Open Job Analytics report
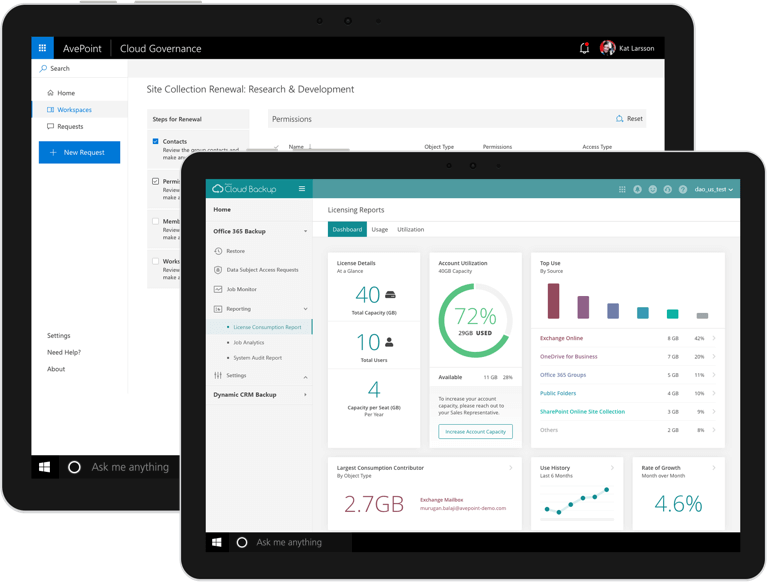The height and width of the screenshot is (582, 767). [x=248, y=343]
